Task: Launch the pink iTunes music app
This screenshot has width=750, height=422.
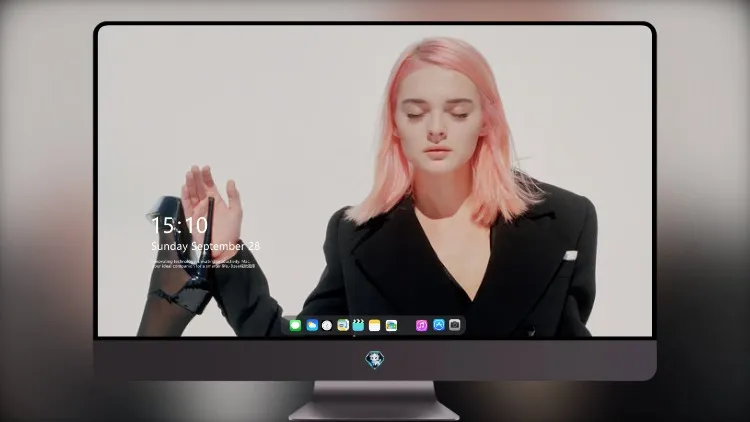Action: 421,325
